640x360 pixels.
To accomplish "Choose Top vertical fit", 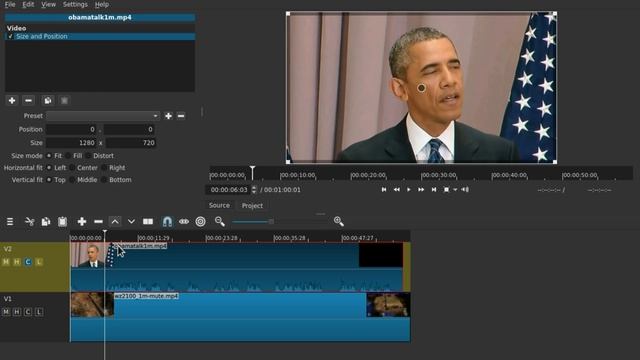I will [56, 180].
